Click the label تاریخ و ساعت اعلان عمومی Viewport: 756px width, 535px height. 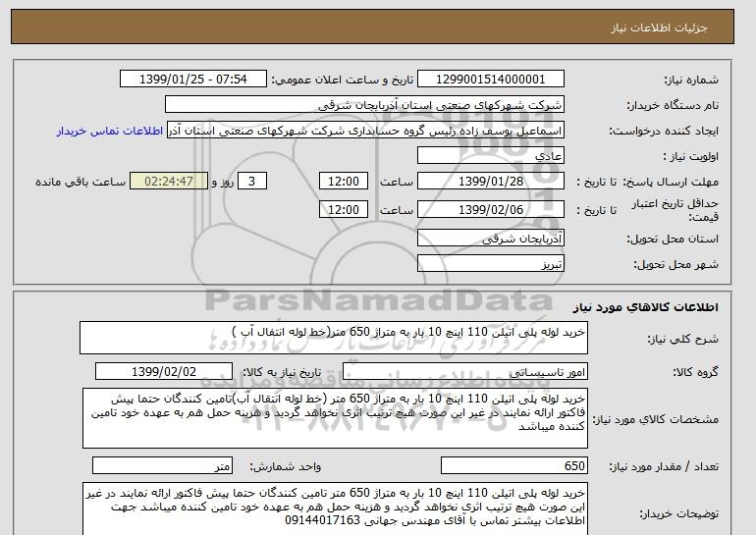tap(343, 80)
